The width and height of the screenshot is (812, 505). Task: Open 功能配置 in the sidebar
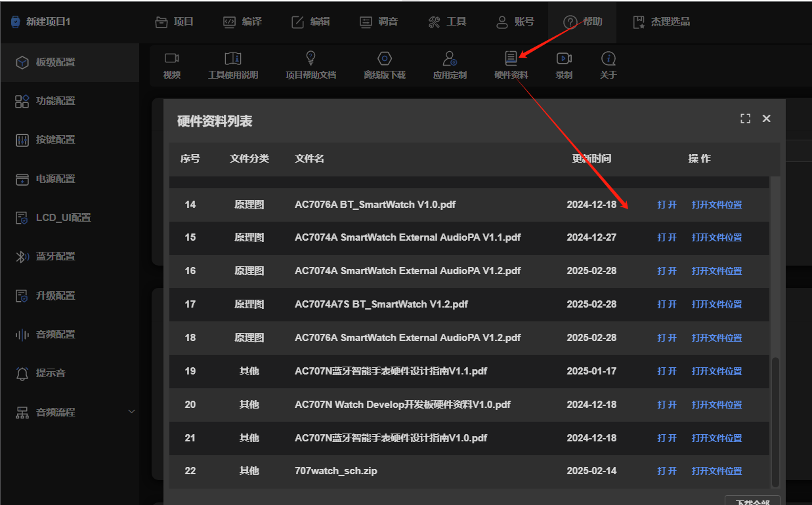tap(70, 101)
